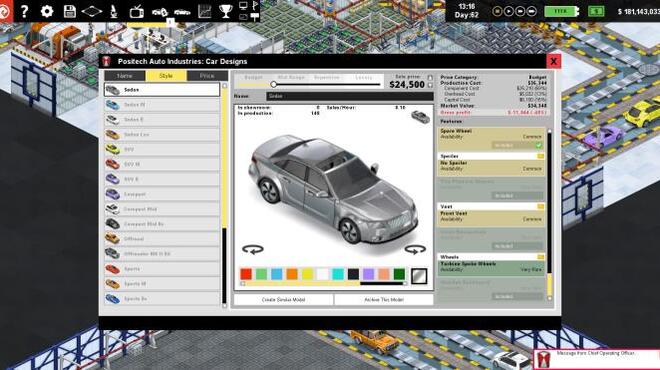The width and height of the screenshot is (660, 370).
Task: Sort car designs by Style tab
Action: coord(166,76)
